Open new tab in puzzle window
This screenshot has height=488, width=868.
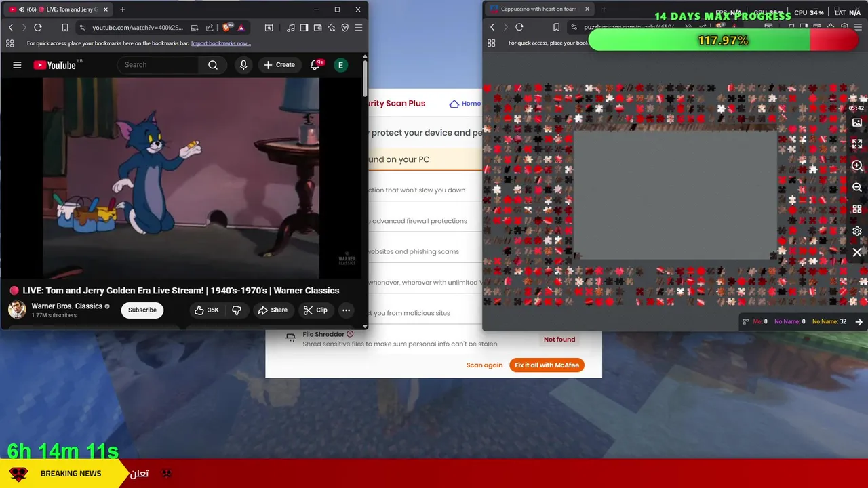click(604, 9)
